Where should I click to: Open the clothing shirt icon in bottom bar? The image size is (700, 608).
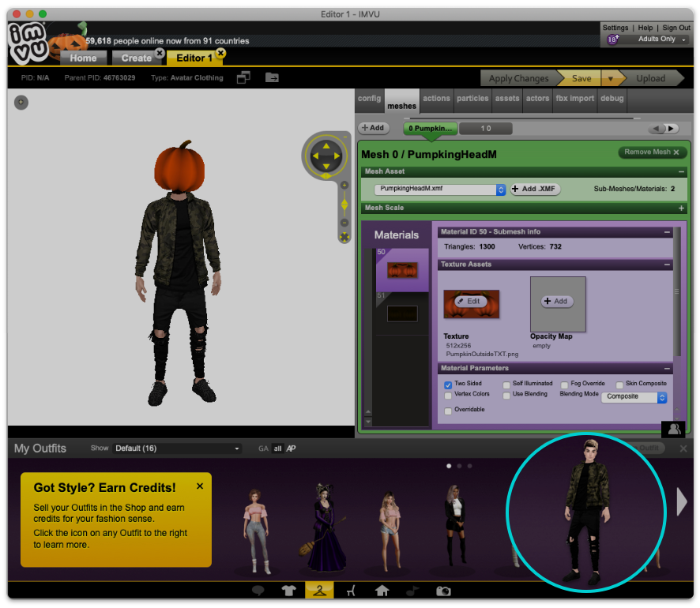289,591
